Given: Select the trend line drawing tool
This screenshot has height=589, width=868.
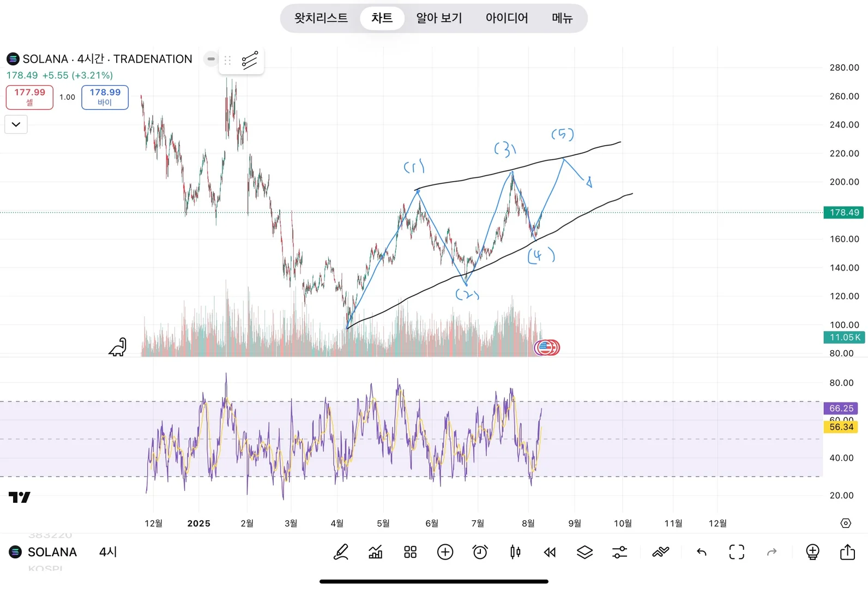Looking at the screenshot, I should [x=250, y=61].
